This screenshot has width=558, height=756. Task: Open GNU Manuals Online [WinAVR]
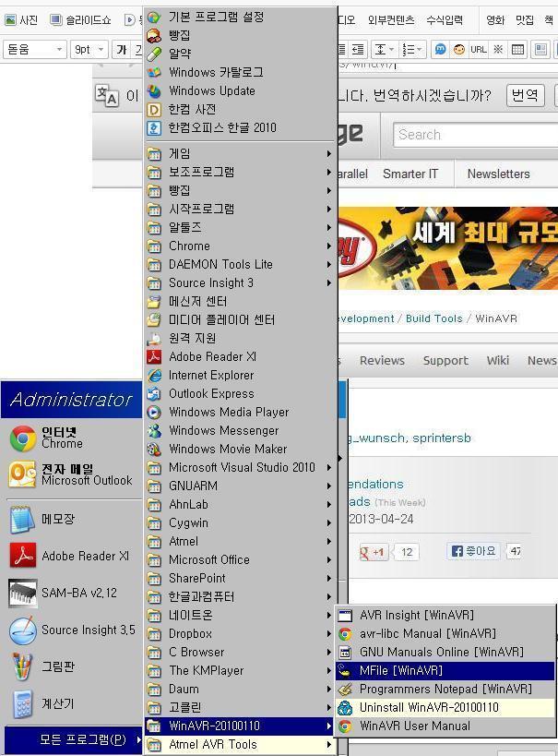[x=445, y=652]
